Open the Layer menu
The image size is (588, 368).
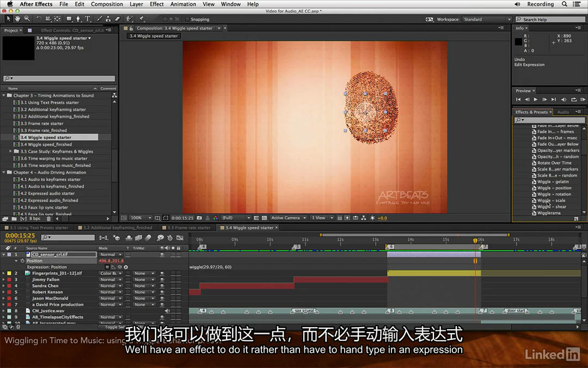(x=136, y=4)
